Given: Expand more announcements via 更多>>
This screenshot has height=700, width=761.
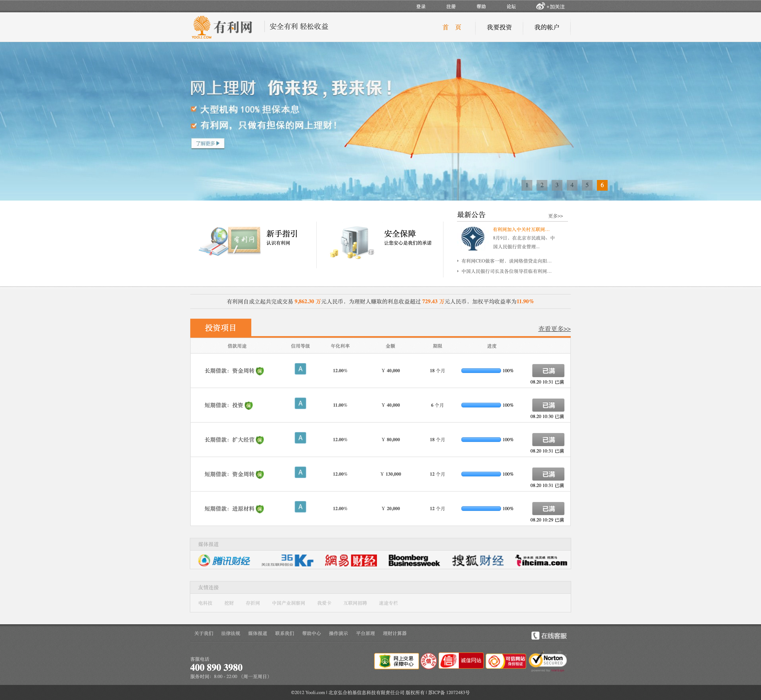Looking at the screenshot, I should (x=555, y=216).
